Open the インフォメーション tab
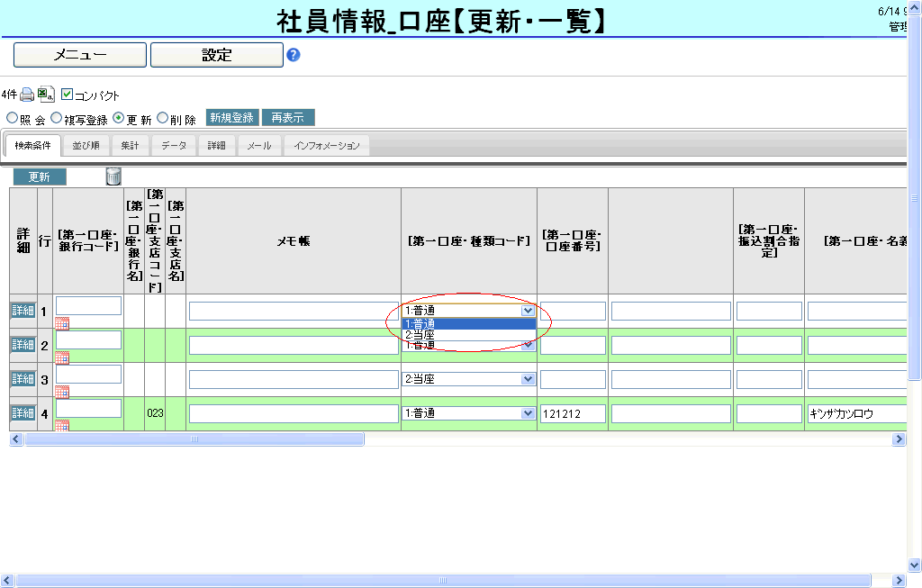 [326, 146]
